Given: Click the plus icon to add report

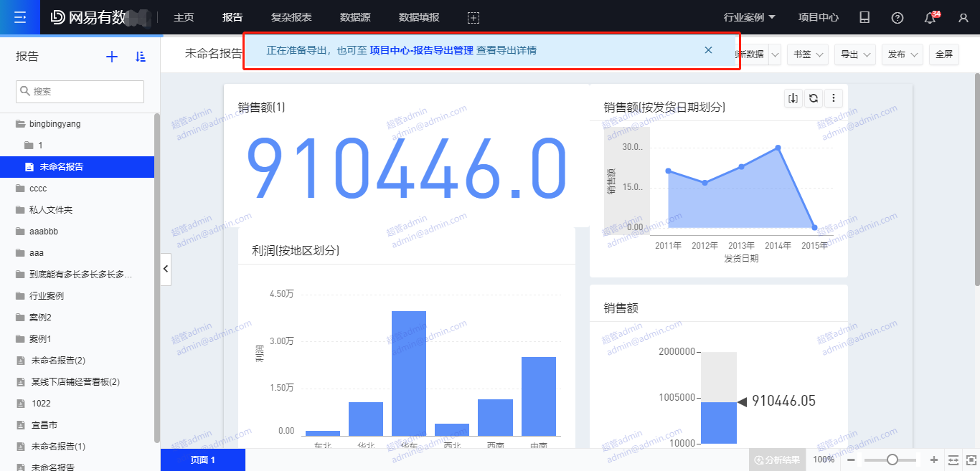Looking at the screenshot, I should tap(112, 57).
